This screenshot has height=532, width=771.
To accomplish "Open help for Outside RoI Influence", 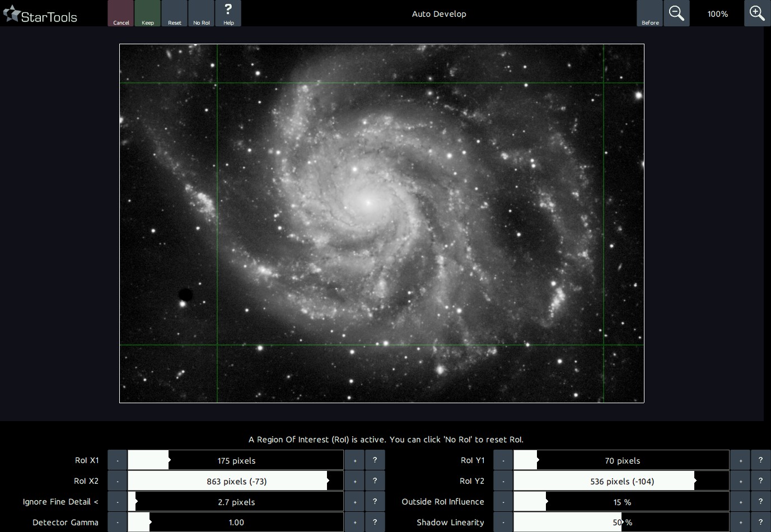I will (x=760, y=502).
